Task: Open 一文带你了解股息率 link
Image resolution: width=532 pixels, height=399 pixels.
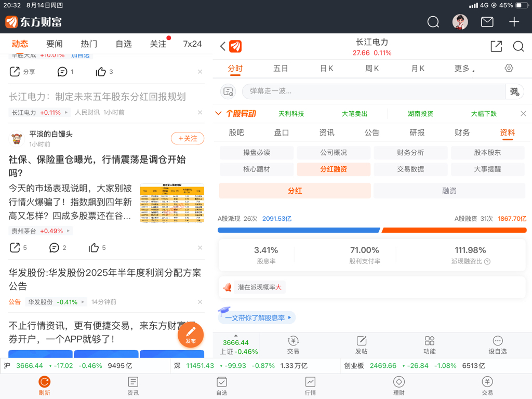Action: (x=257, y=317)
